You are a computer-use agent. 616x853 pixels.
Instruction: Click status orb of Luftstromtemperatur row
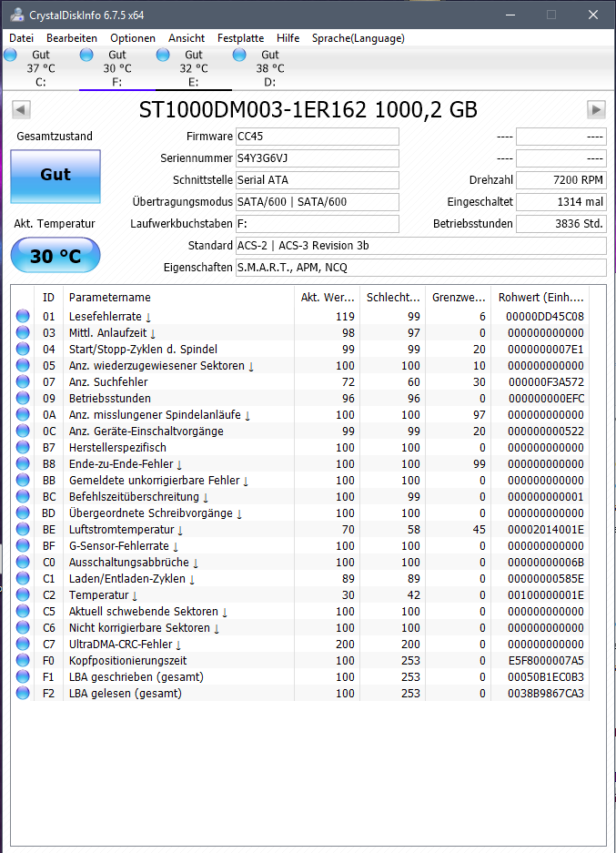[x=23, y=529]
